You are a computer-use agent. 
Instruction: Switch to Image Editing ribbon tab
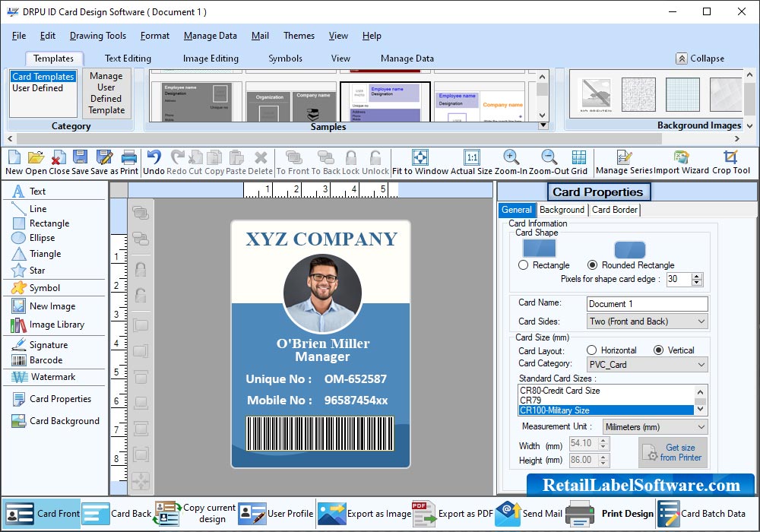coord(211,59)
